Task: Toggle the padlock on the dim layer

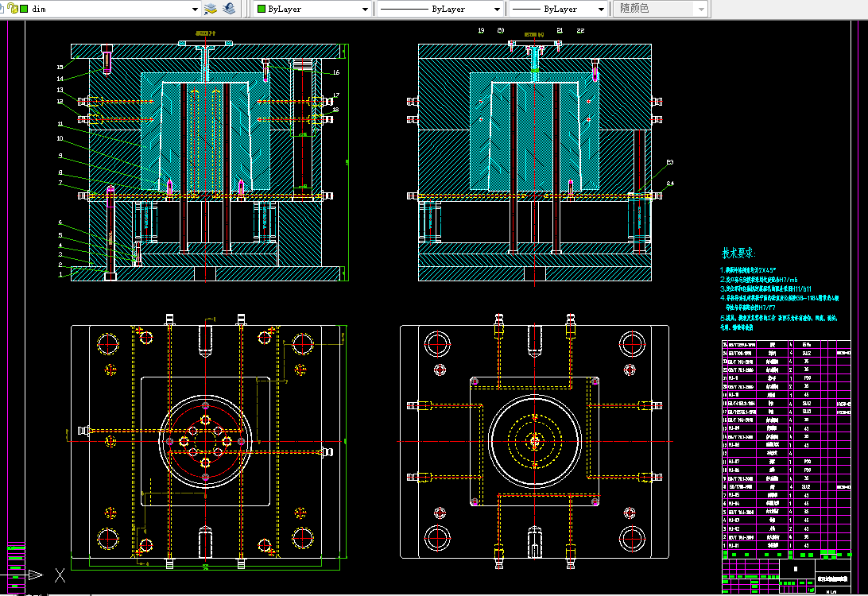Action: point(13,9)
